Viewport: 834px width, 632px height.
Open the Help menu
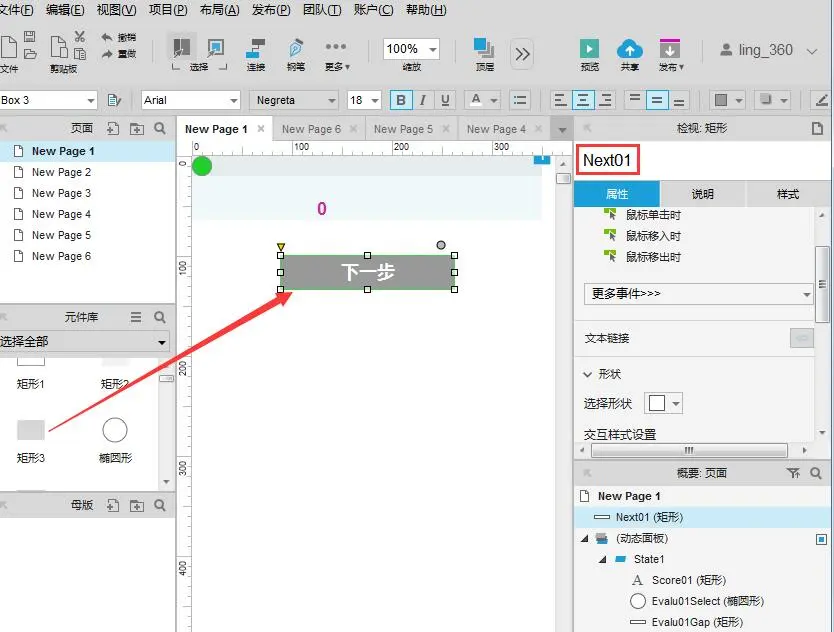tap(426, 10)
